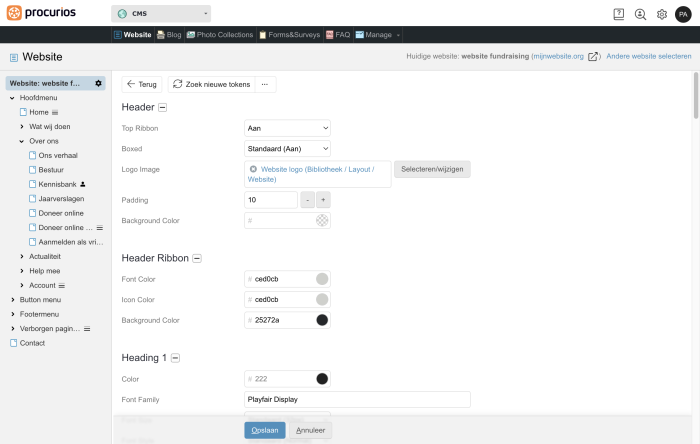Click menu lines icon next to Account

tap(62, 286)
